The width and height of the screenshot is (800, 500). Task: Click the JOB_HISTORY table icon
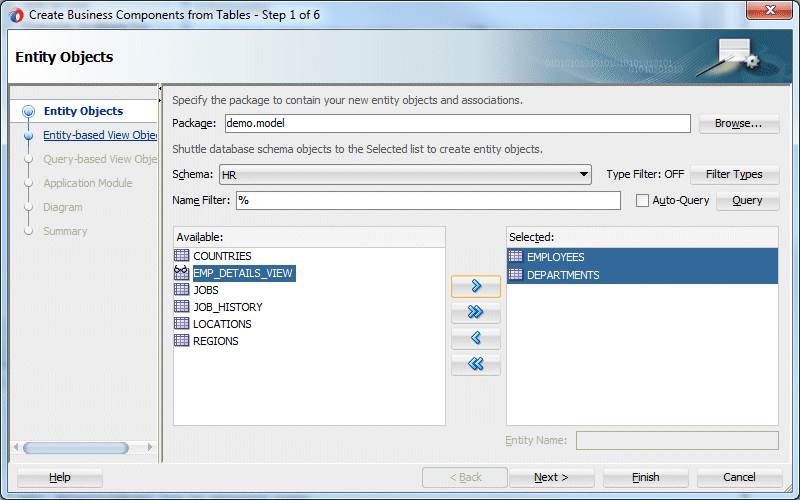click(181, 306)
